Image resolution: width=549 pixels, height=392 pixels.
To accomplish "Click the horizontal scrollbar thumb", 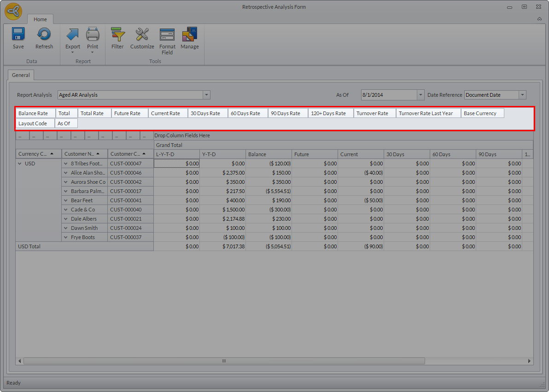I will point(224,361).
